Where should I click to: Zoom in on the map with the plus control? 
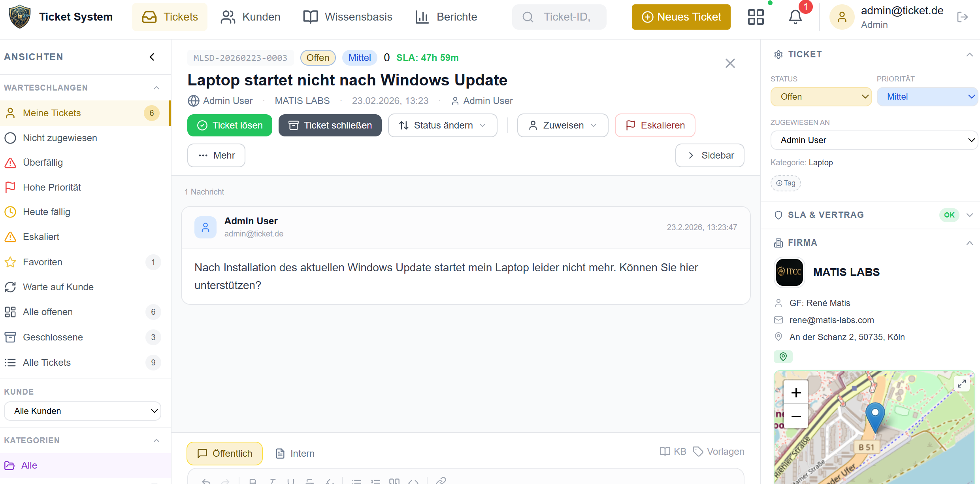tap(795, 393)
